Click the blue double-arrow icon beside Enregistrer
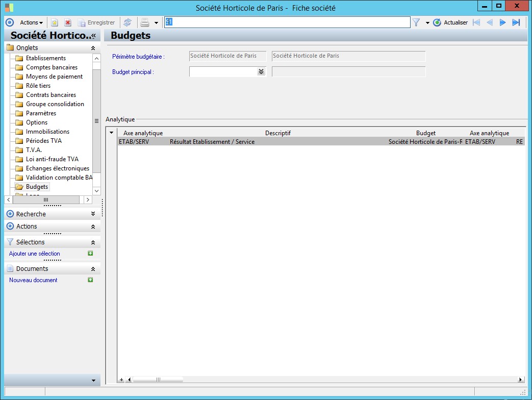The height and width of the screenshot is (400, 532). tap(128, 22)
